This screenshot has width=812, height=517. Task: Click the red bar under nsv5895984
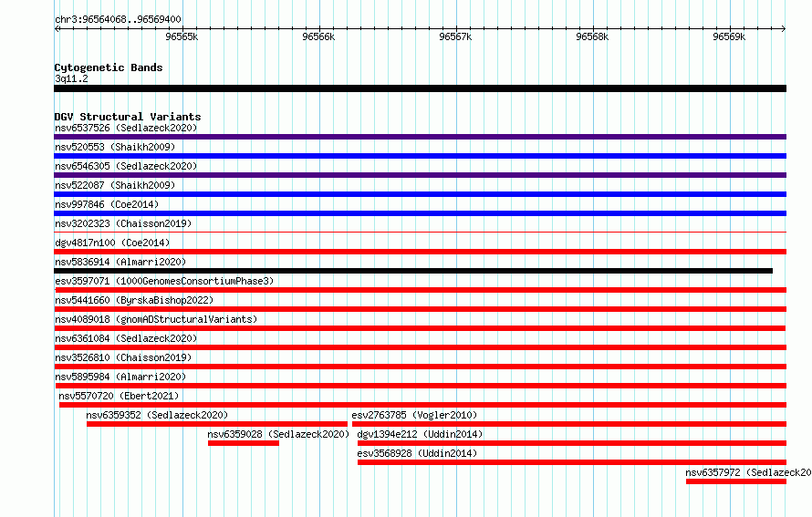click(x=421, y=386)
